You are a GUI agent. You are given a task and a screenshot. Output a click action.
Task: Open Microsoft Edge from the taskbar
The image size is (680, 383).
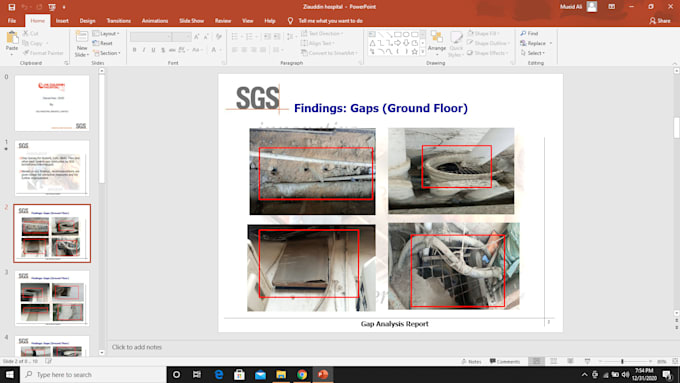pos(219,374)
